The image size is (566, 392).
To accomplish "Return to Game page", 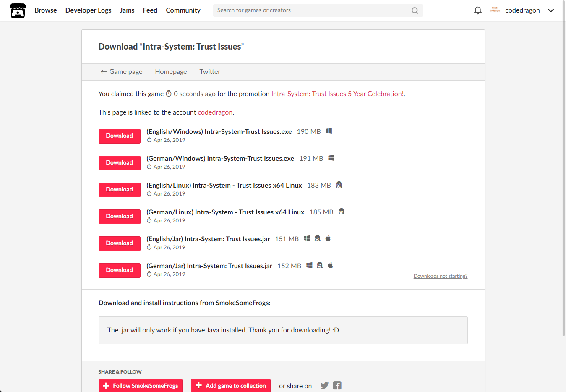I will pos(121,72).
